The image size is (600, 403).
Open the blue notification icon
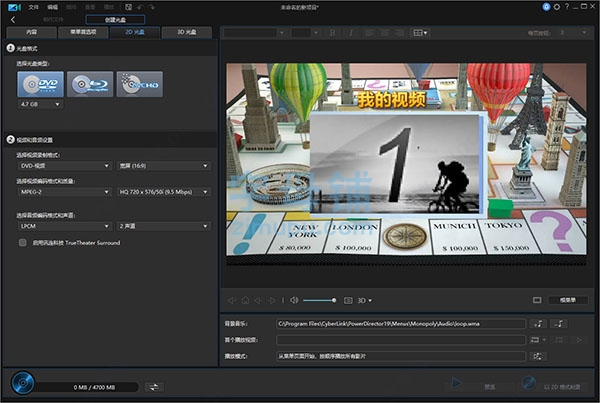coord(546,7)
